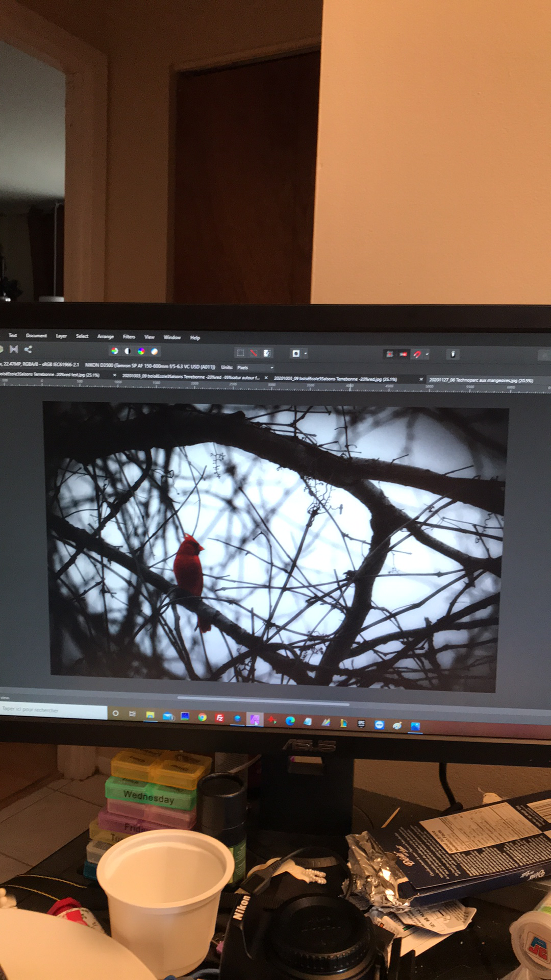Switch to the Export Persona share icon

click(x=28, y=349)
